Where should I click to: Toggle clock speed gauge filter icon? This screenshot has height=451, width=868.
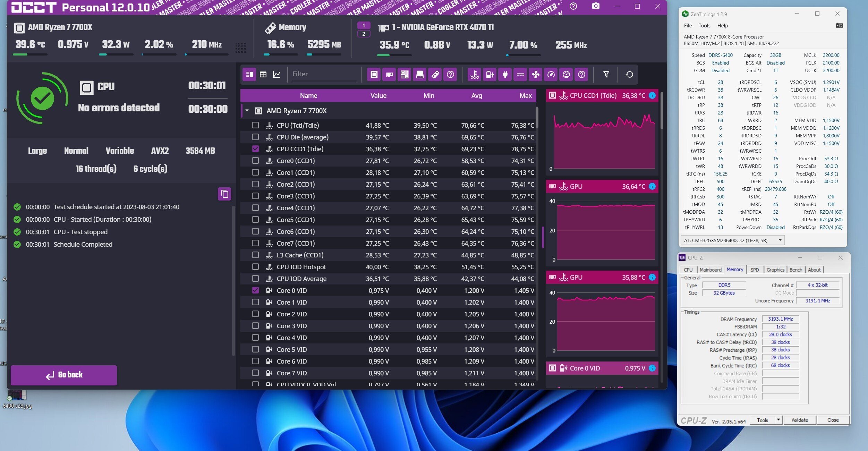[551, 74]
